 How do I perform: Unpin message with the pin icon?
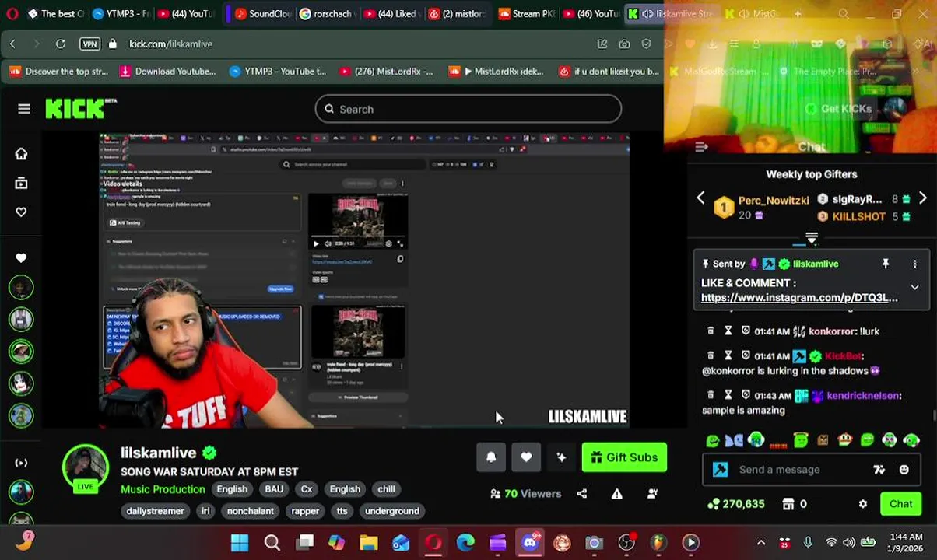click(885, 264)
